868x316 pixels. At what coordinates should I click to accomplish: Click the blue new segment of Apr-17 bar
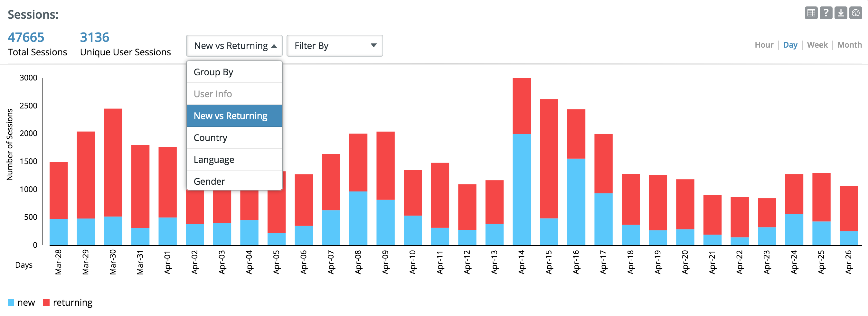[603, 219]
